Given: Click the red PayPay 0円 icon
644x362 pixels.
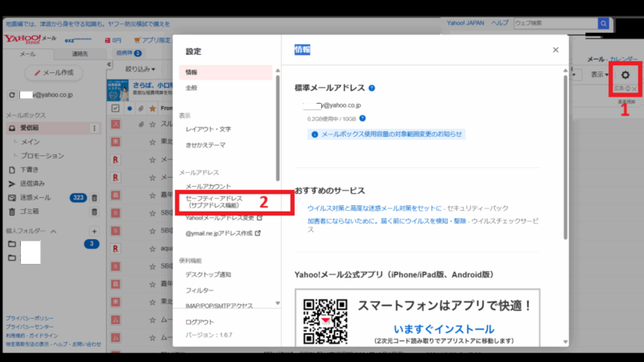Looking at the screenshot, I should [107, 40].
